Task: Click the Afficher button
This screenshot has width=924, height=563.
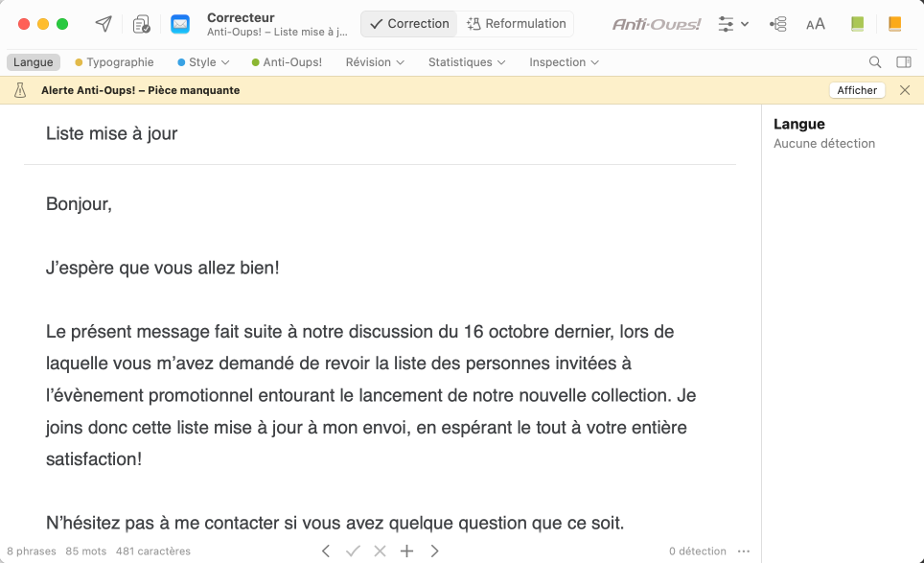Action: click(857, 90)
